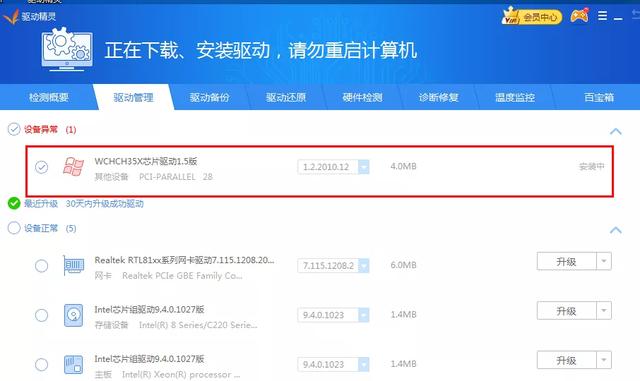
Task: Open the 硬件检测 tab
Action: (362, 97)
